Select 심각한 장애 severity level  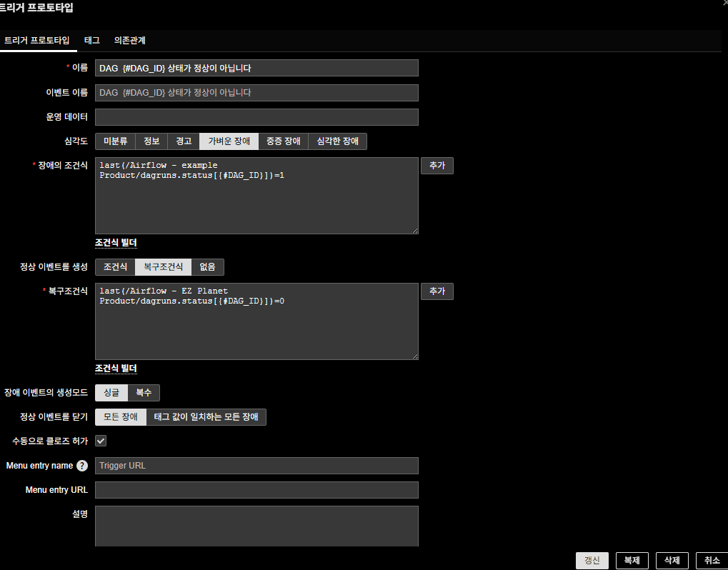[337, 141]
